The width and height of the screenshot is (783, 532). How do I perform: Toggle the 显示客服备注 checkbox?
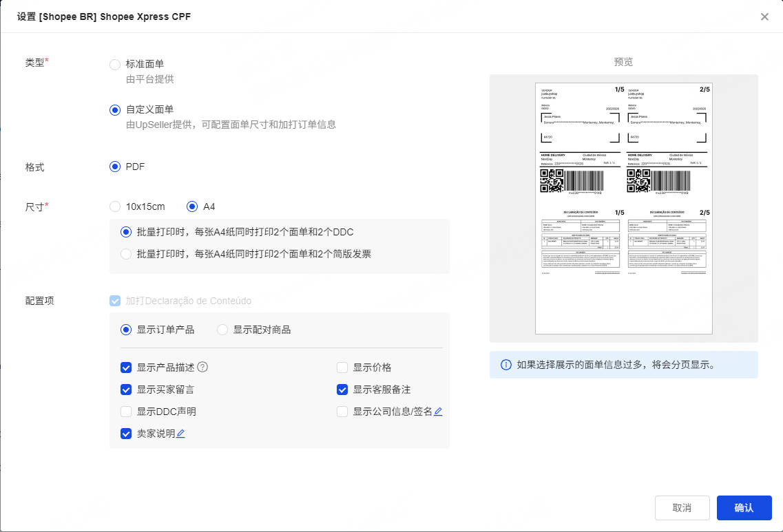click(x=342, y=390)
